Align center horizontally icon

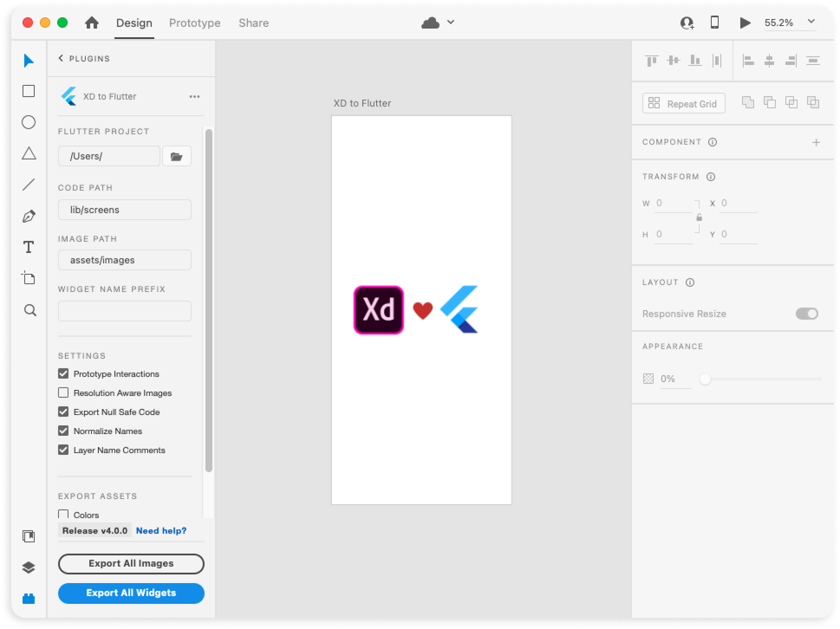pos(769,61)
